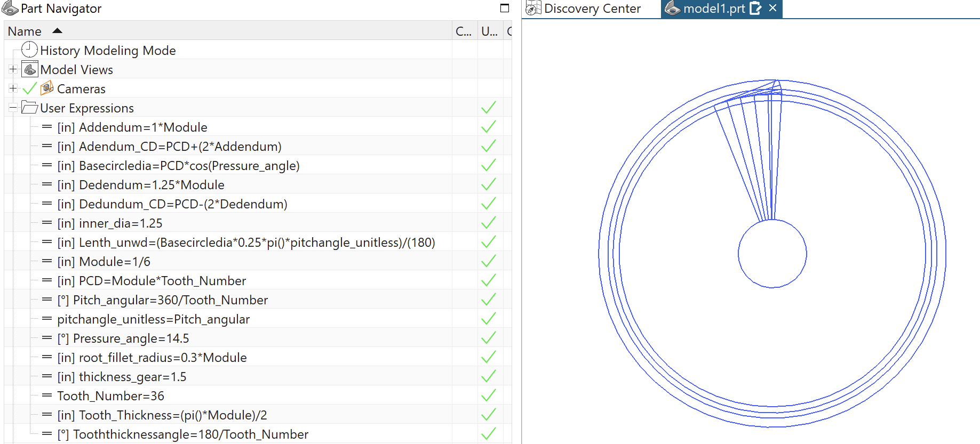Click the History Modeling Mode clock icon
The image size is (980, 444).
pyautogui.click(x=29, y=50)
